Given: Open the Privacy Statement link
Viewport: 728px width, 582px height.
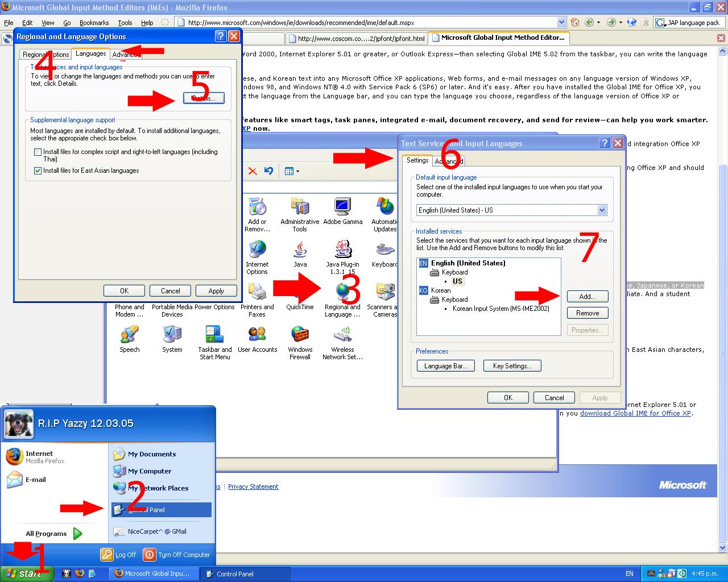Looking at the screenshot, I should coord(253,487).
